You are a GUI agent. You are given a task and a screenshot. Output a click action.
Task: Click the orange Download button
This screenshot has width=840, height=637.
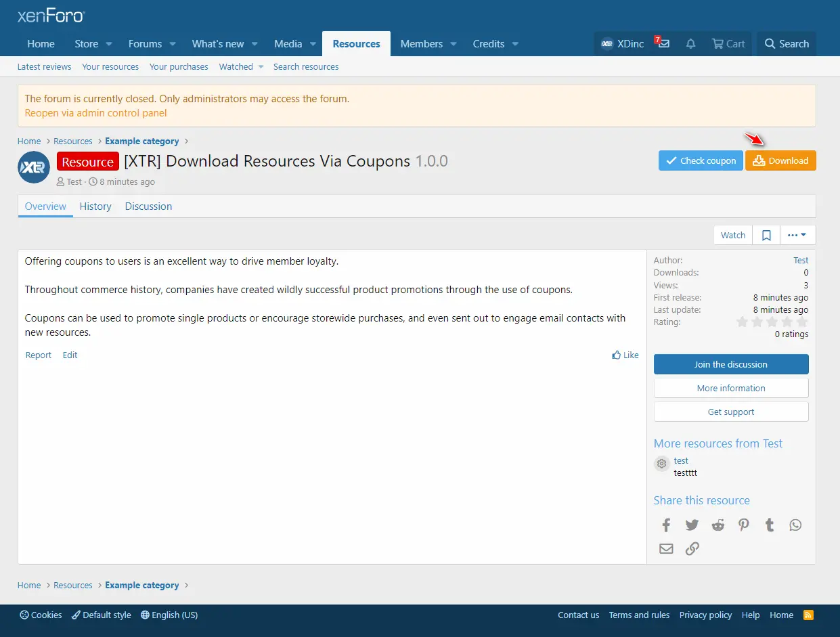(x=780, y=160)
